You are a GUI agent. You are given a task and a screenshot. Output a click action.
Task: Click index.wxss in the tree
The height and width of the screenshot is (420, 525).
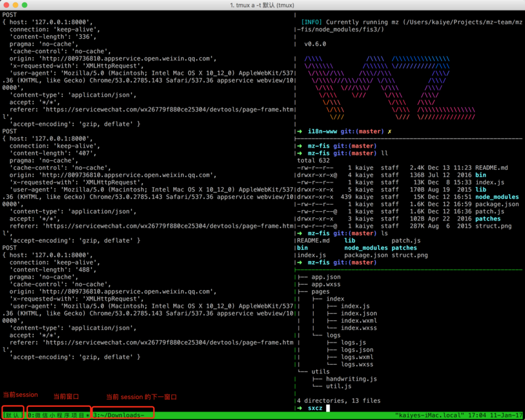[359, 328]
